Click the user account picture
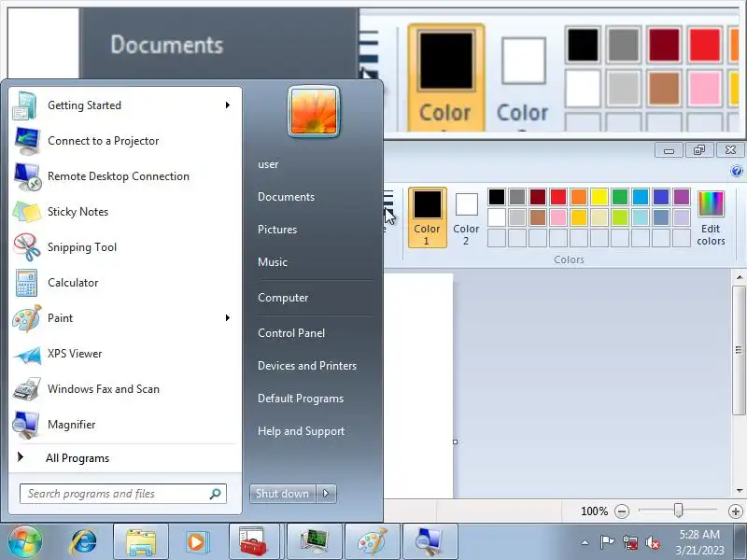This screenshot has height=560, width=747. [314, 111]
